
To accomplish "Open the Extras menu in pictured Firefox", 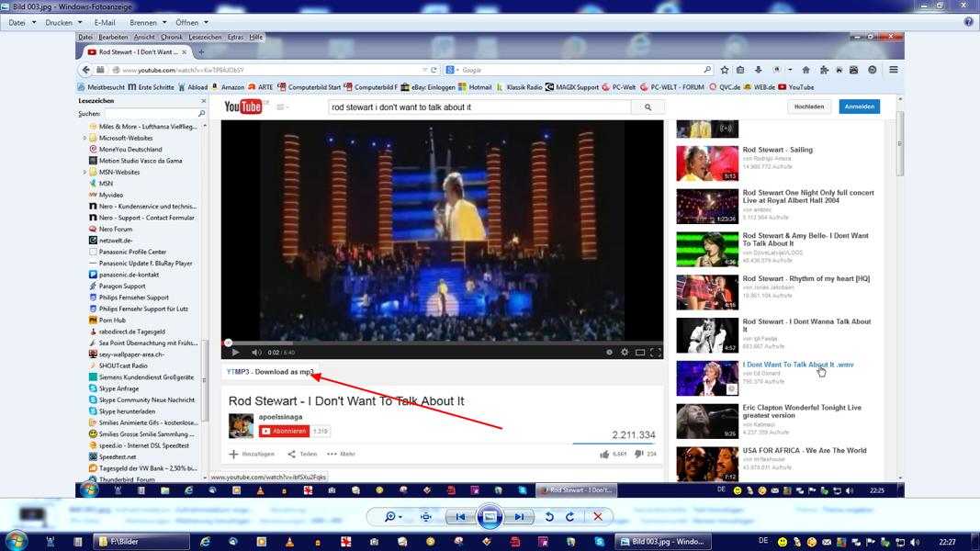I will pos(235,38).
